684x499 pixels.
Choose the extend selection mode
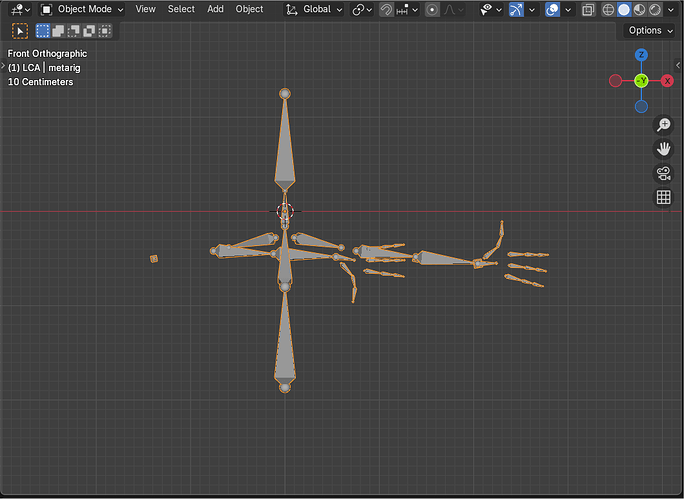[x=58, y=31]
